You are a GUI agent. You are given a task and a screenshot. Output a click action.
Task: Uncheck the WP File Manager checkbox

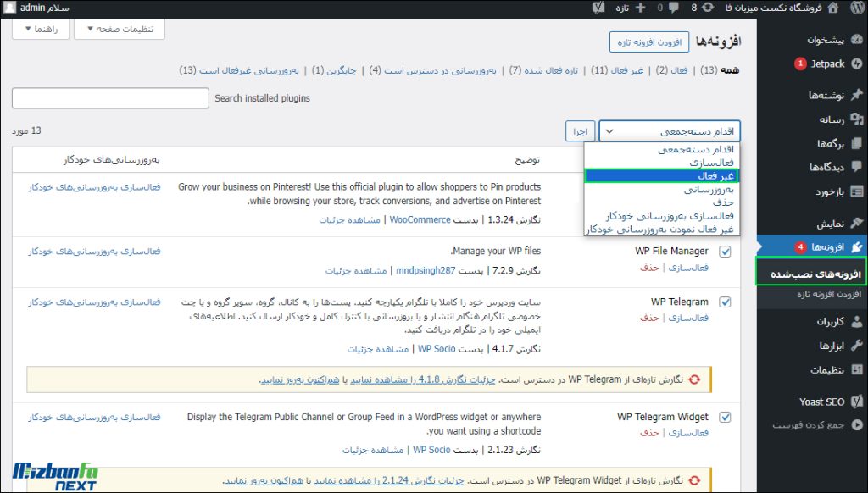click(x=725, y=252)
